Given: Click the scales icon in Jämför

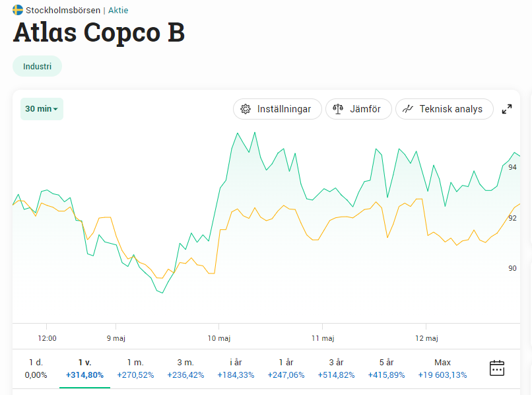Looking at the screenshot, I should [x=338, y=109].
